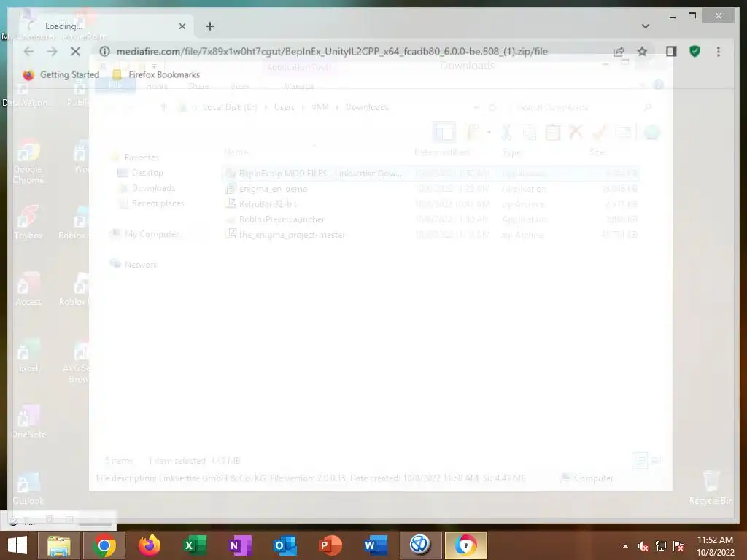This screenshot has width=747, height=560.
Task: Select the RobloxPlayerLauncher file
Action: pyautogui.click(x=430, y=219)
